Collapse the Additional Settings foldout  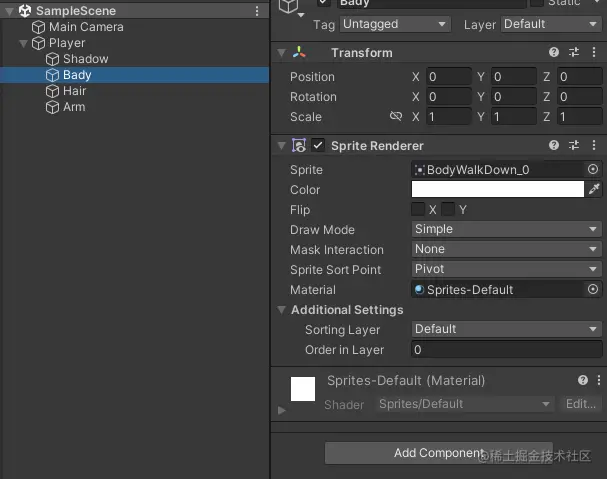click(x=282, y=310)
